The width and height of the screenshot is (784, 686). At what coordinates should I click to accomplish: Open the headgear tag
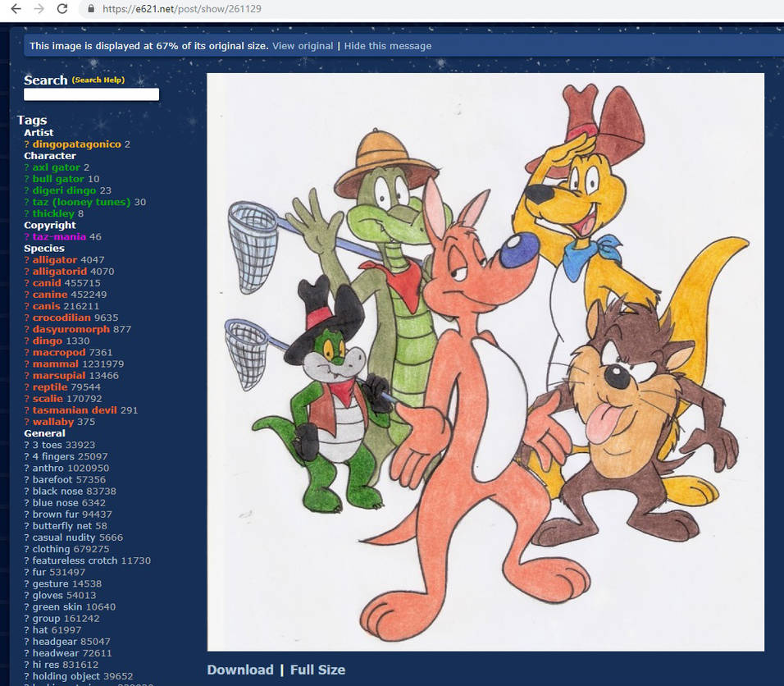click(53, 641)
